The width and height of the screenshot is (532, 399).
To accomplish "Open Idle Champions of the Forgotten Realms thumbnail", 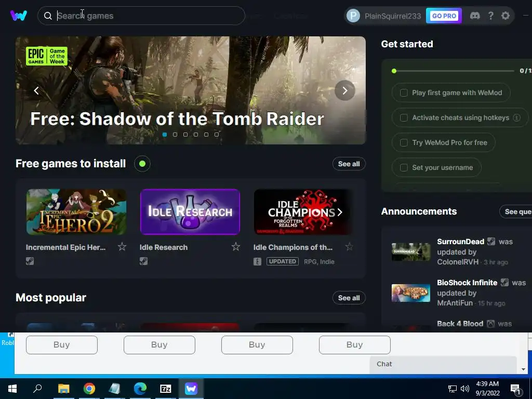I will (303, 212).
